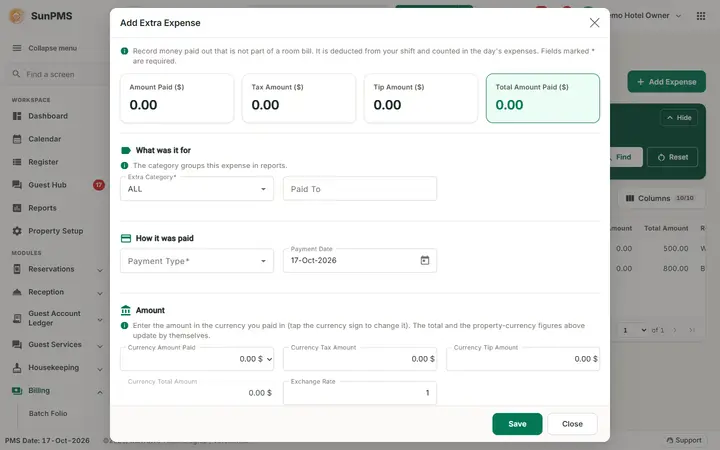Open the Payment Type dropdown

pyautogui.click(x=197, y=261)
